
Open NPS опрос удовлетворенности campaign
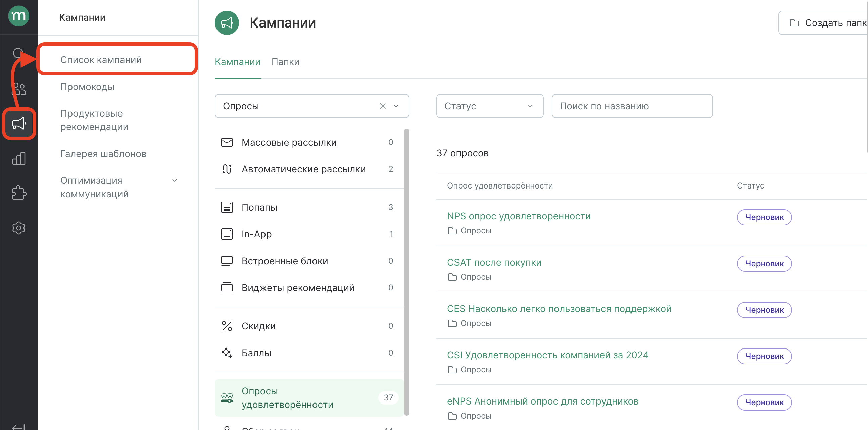pos(519,216)
